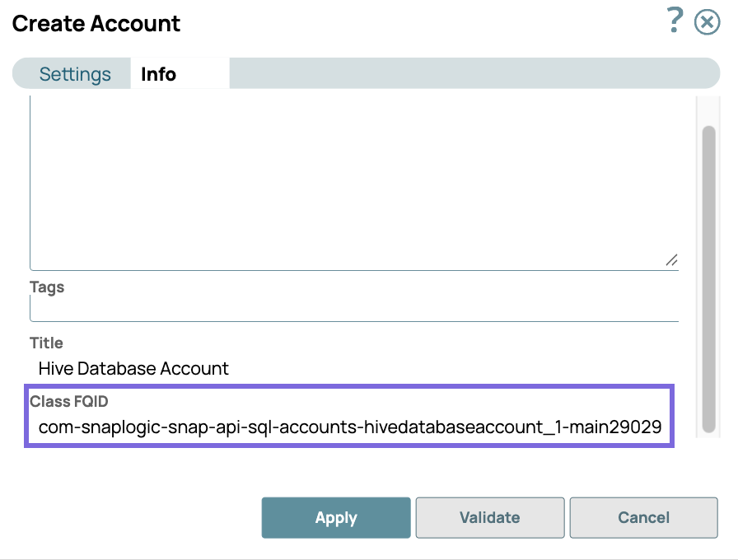Cancel account creation
Viewport: 738px width, 560px height.
(x=643, y=517)
